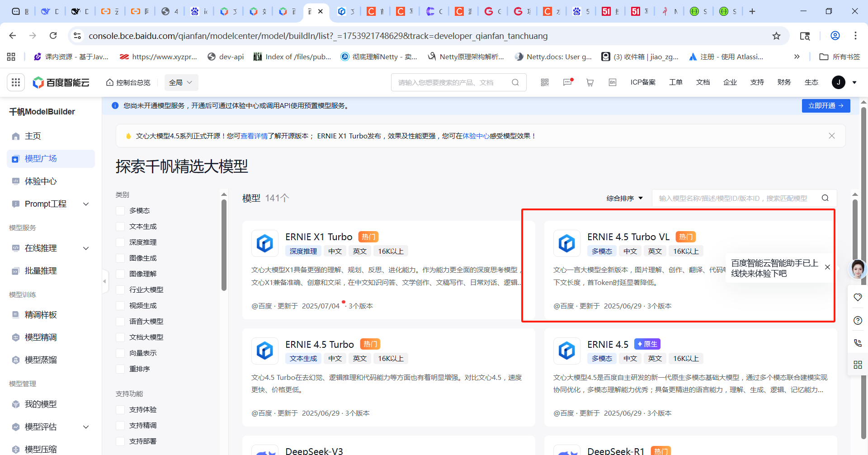The image size is (868, 455).
Task: Check the 行业大模型 category filter
Action: [x=120, y=290]
